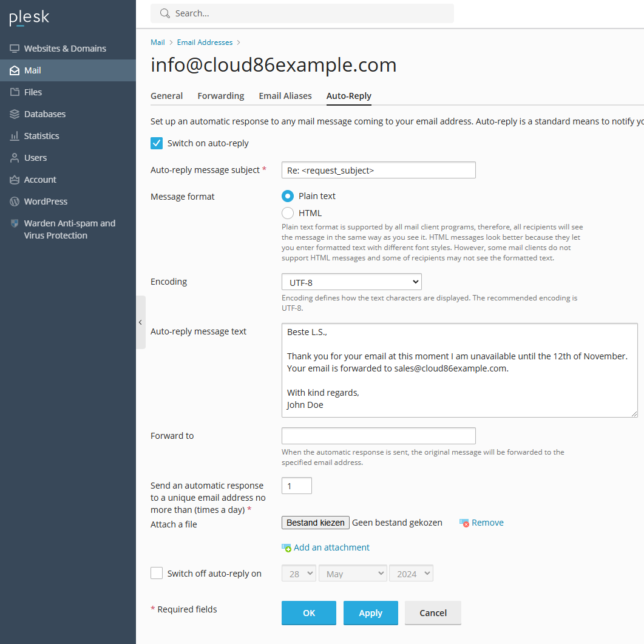Click the Account crown icon
Image resolution: width=644 pixels, height=644 pixels.
15,180
